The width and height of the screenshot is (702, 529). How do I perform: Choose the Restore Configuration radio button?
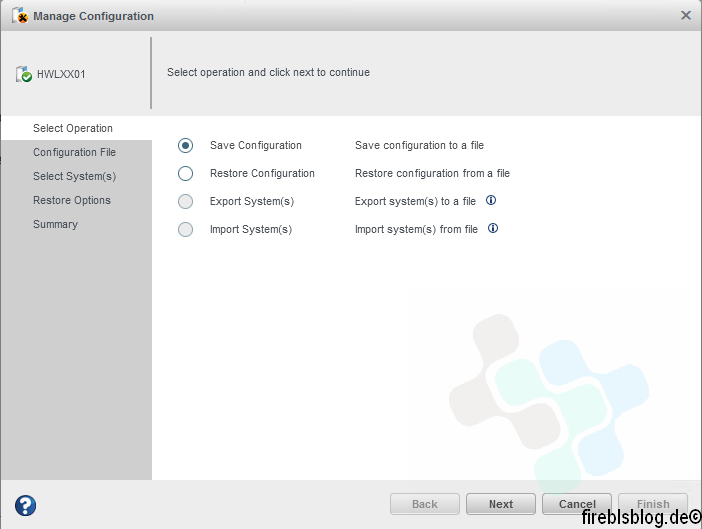(x=185, y=173)
